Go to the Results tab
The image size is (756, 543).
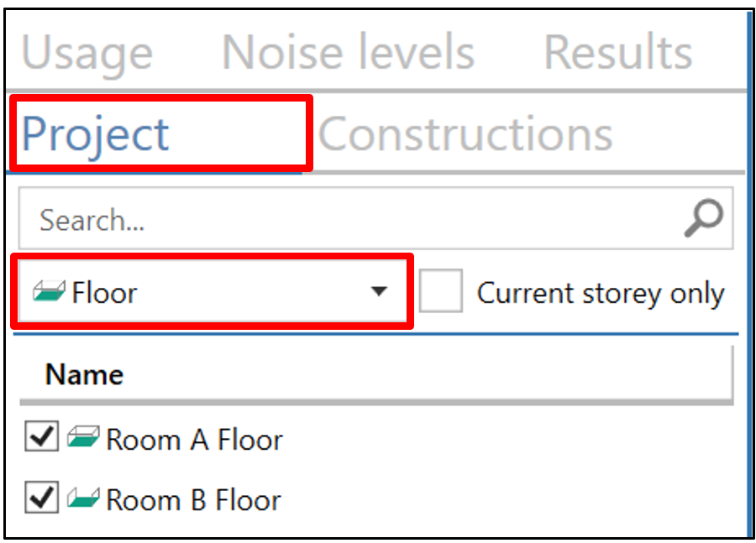point(618,51)
